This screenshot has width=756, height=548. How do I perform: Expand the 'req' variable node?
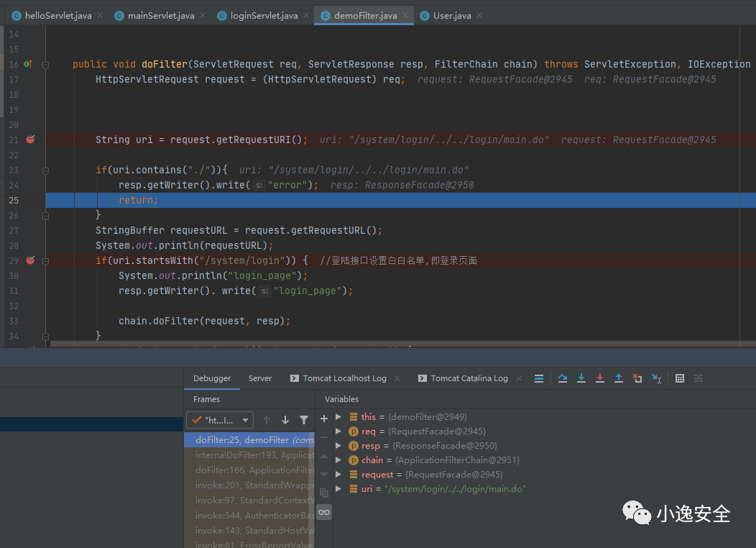point(338,431)
